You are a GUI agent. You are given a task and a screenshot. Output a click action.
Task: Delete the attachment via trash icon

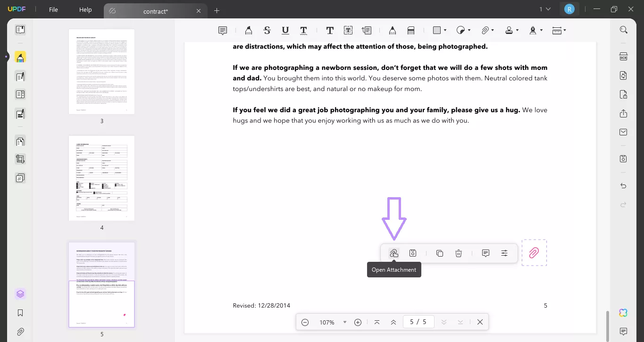(x=459, y=253)
